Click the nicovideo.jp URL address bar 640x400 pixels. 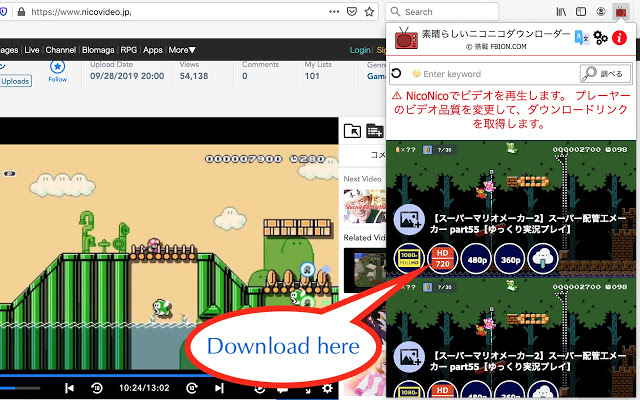[x=176, y=12]
